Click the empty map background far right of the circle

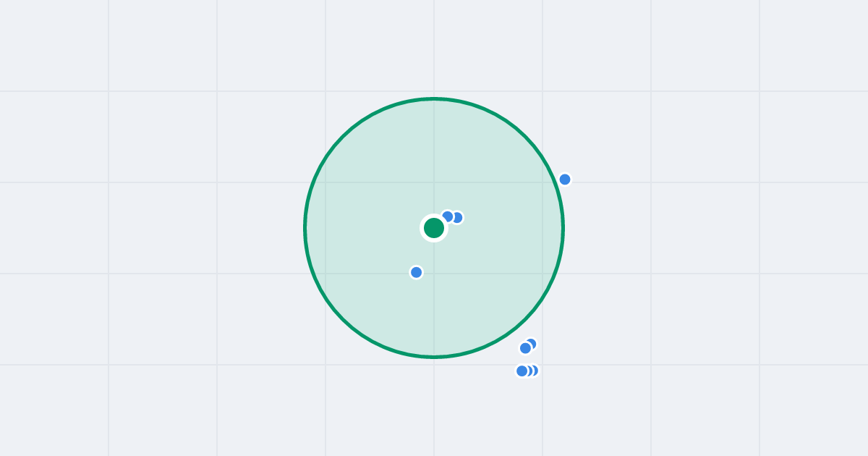pyautogui.click(x=723, y=228)
